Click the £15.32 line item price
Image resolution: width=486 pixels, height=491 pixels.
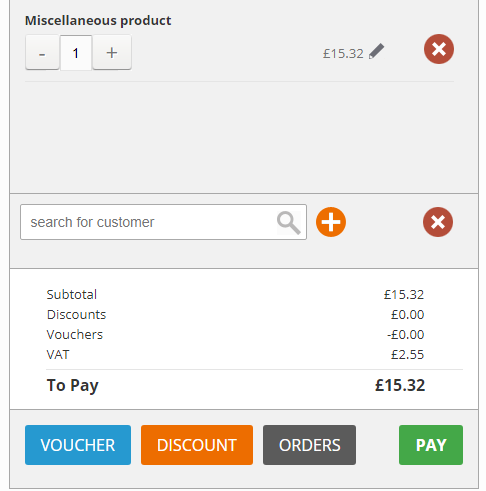(x=343, y=54)
